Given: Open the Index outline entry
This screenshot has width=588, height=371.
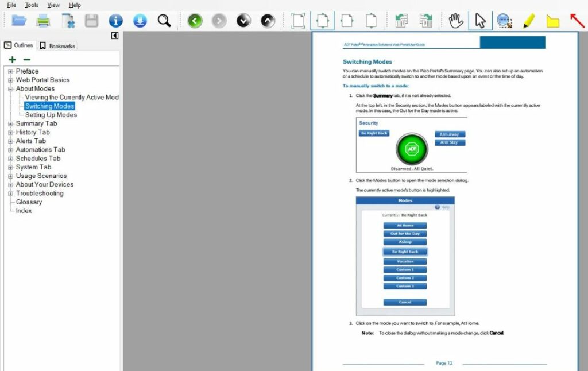Looking at the screenshot, I should pos(24,211).
